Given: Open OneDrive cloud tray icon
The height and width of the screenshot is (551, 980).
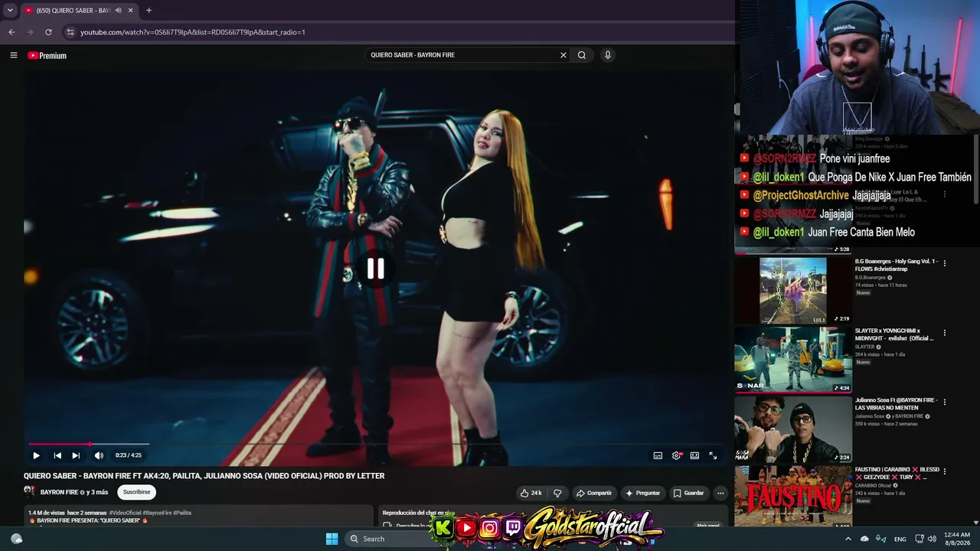Looking at the screenshot, I should [864, 539].
